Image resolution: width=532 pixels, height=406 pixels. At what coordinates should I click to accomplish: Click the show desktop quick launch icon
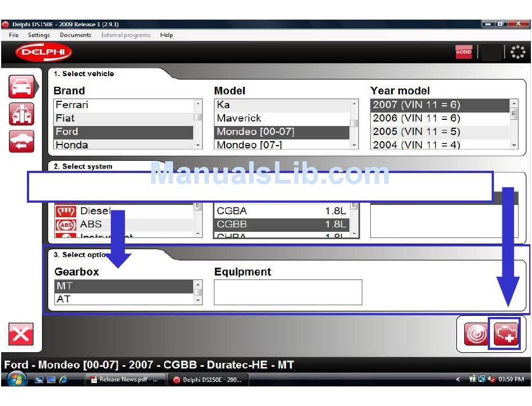[x=51, y=380]
